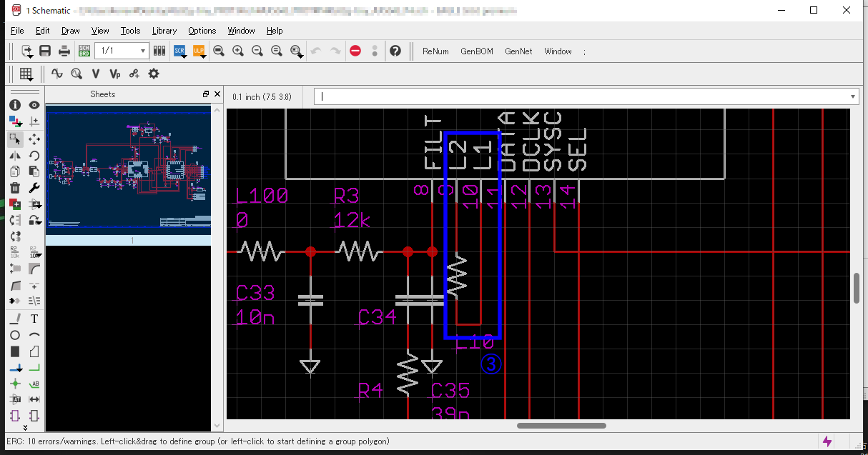
Task: Select the Mirror tool
Action: 15,155
